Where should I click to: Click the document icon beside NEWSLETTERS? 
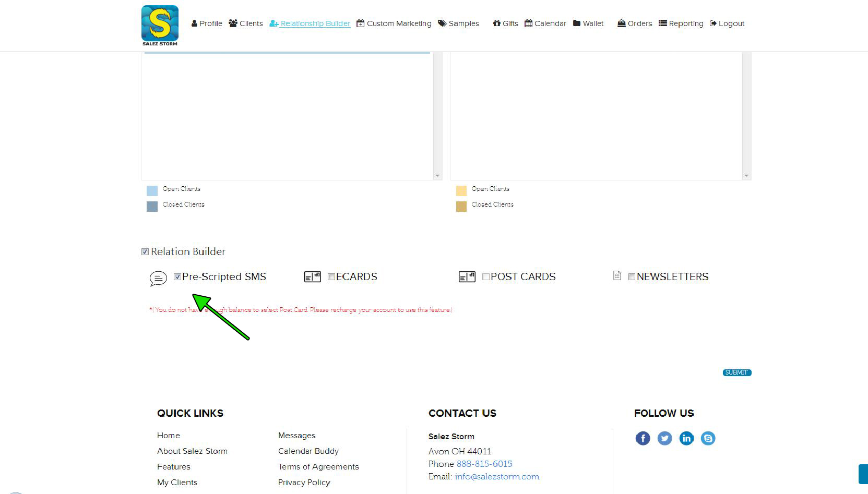tap(617, 276)
